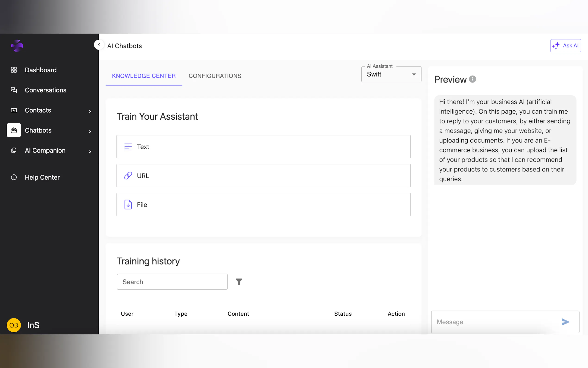Click the Training history Search field

click(172, 282)
